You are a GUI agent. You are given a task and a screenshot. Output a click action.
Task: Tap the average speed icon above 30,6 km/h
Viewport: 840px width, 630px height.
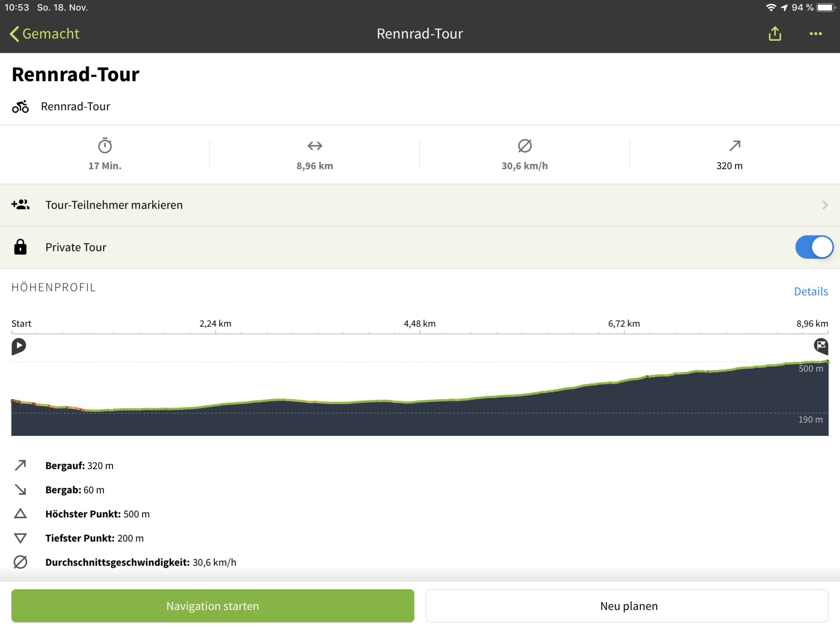pyautogui.click(x=524, y=145)
